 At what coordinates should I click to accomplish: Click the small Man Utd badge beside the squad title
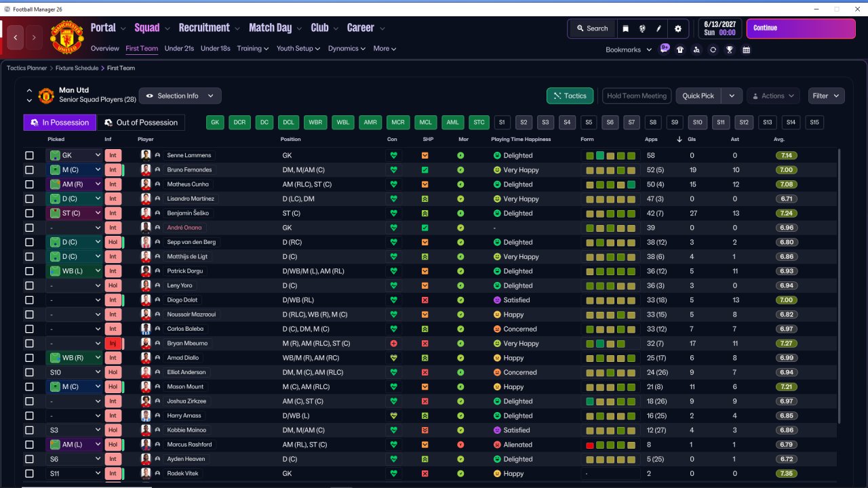(46, 96)
